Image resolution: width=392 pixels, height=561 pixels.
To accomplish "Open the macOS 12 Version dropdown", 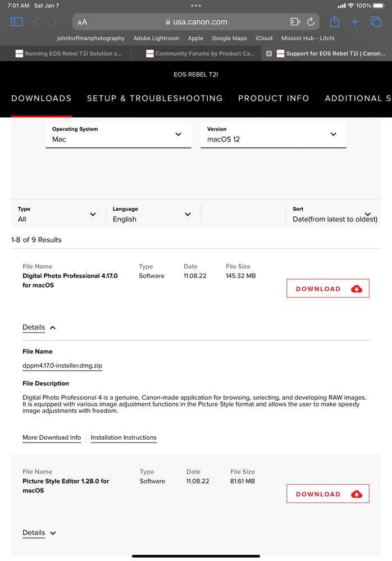I will click(x=273, y=135).
